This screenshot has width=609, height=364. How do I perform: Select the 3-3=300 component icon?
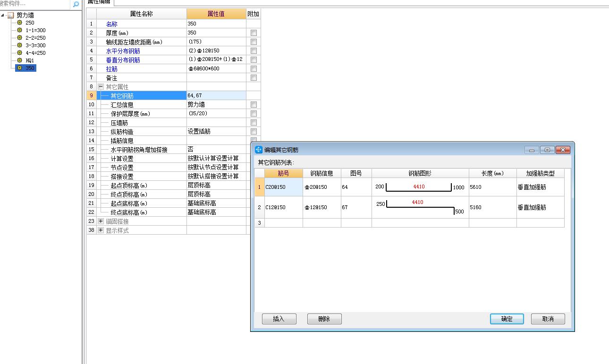[19, 45]
